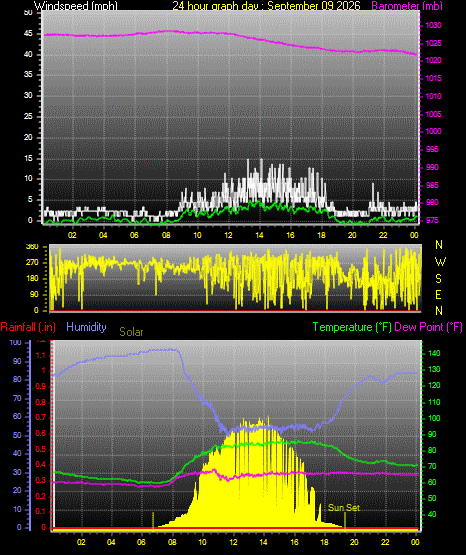Click the 130 temperature axis value
The width and height of the screenshot is (466, 555).
point(434,369)
